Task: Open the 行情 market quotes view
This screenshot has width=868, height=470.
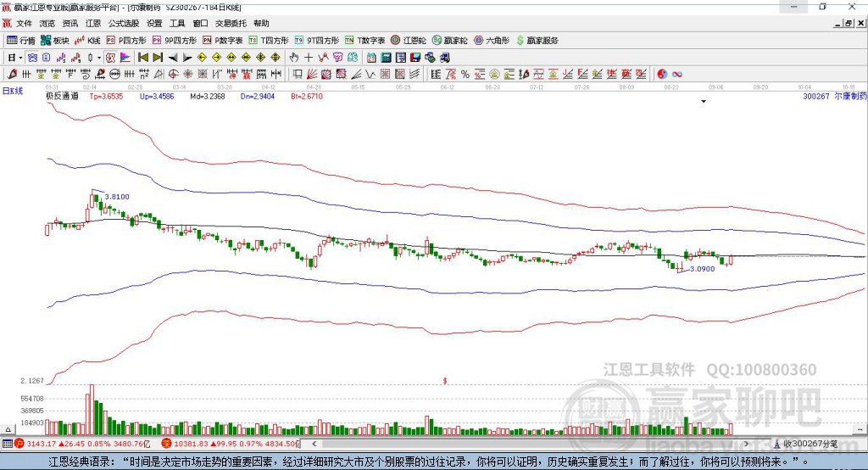Action: coord(21,41)
